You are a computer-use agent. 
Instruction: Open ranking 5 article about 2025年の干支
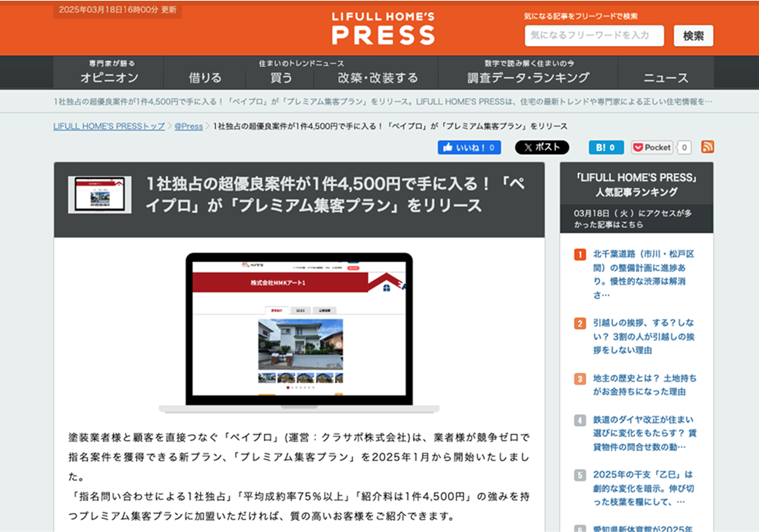click(x=643, y=488)
